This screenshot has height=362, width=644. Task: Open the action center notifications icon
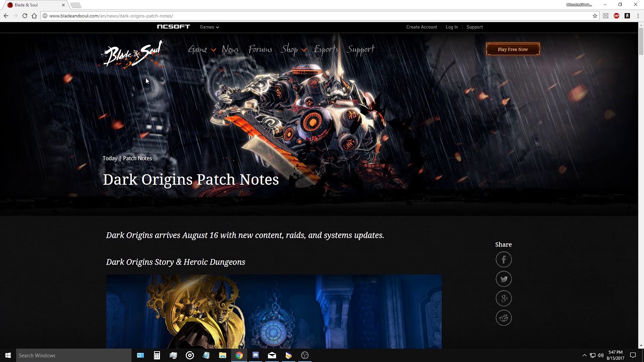click(633, 355)
